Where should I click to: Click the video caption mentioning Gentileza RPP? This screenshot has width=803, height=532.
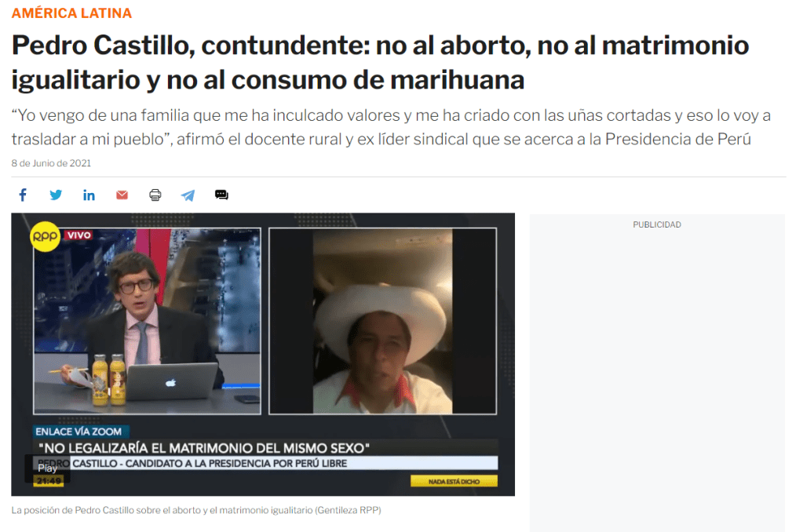[196, 510]
